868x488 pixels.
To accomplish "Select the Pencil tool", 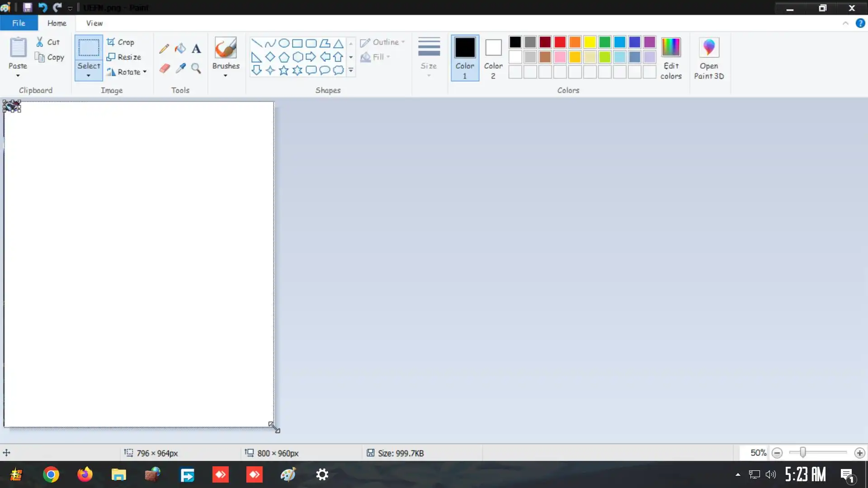I will [x=164, y=48].
